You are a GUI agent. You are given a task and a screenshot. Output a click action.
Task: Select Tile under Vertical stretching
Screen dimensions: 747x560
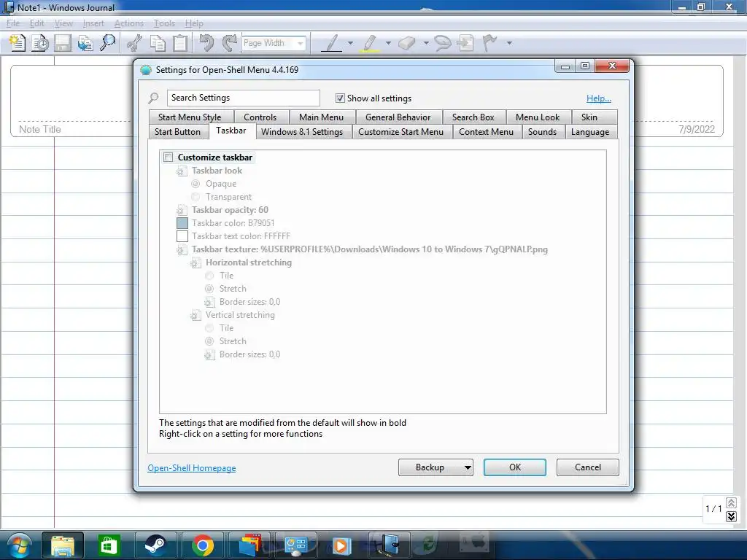click(209, 328)
